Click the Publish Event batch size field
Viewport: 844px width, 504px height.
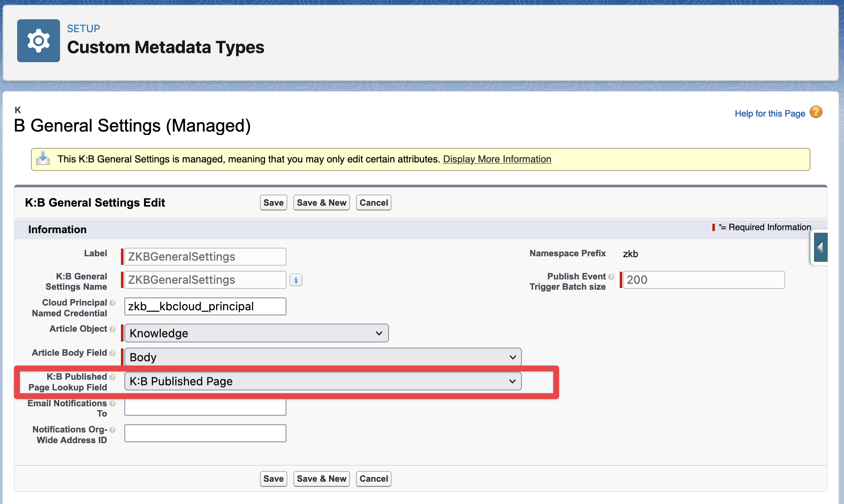pos(703,280)
